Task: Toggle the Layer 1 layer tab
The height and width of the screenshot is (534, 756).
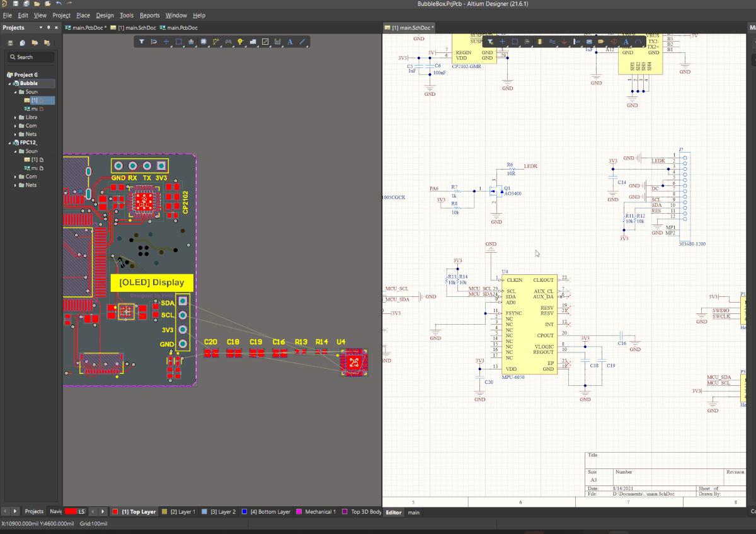Action: click(165, 512)
